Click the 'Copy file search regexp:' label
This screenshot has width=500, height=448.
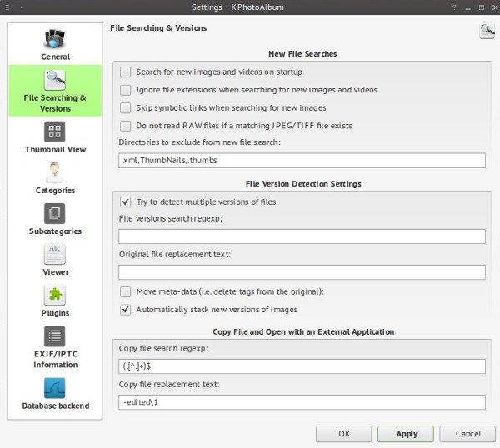[163, 348]
